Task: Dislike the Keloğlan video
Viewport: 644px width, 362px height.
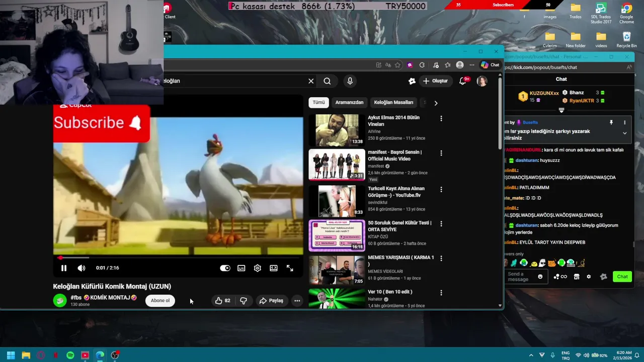Action: coord(244,301)
